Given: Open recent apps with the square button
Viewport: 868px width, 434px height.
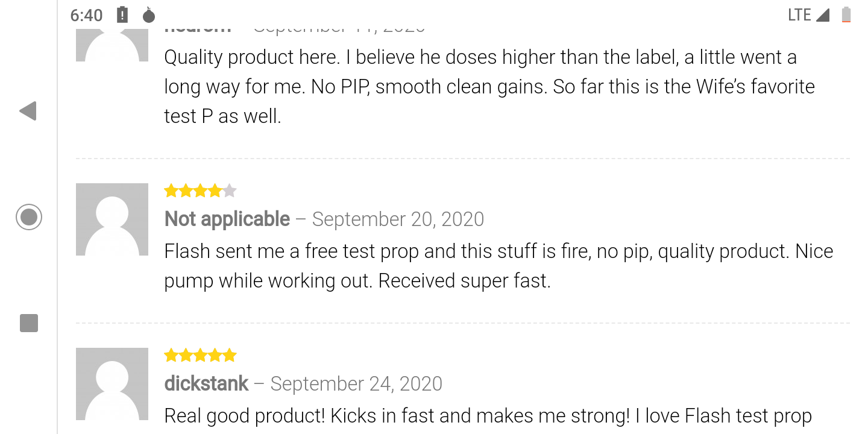Looking at the screenshot, I should pyautogui.click(x=29, y=323).
